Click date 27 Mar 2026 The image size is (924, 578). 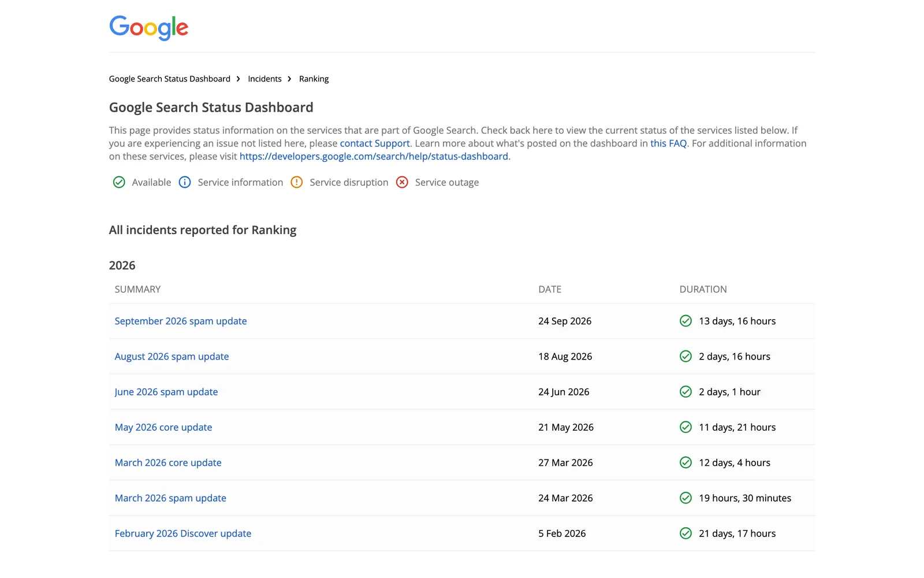point(565,462)
